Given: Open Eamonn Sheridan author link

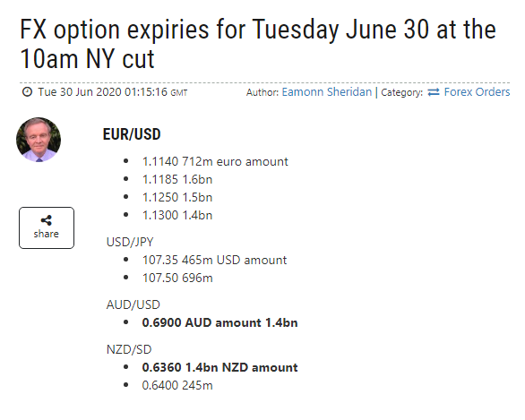Looking at the screenshot, I should click(326, 92).
